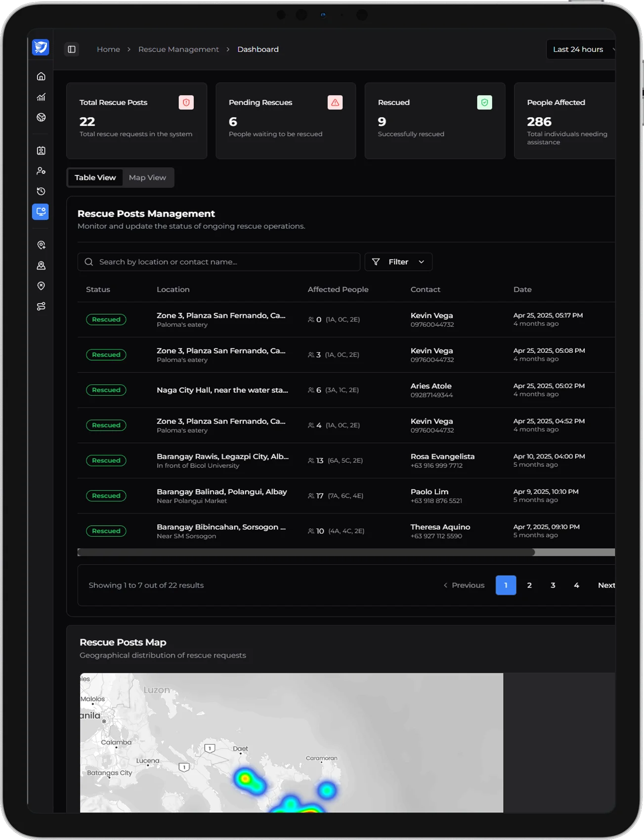
Task: Click the table's horizontal scrollbar
Action: 306,552
